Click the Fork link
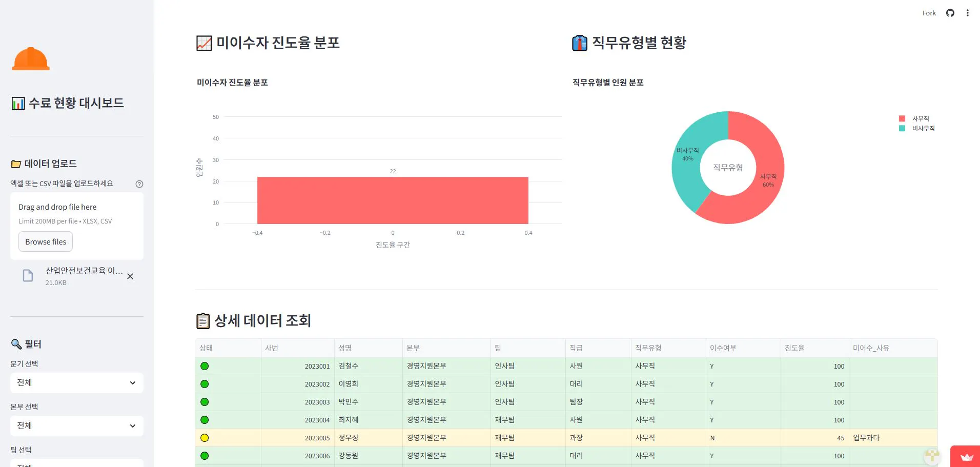 click(929, 13)
